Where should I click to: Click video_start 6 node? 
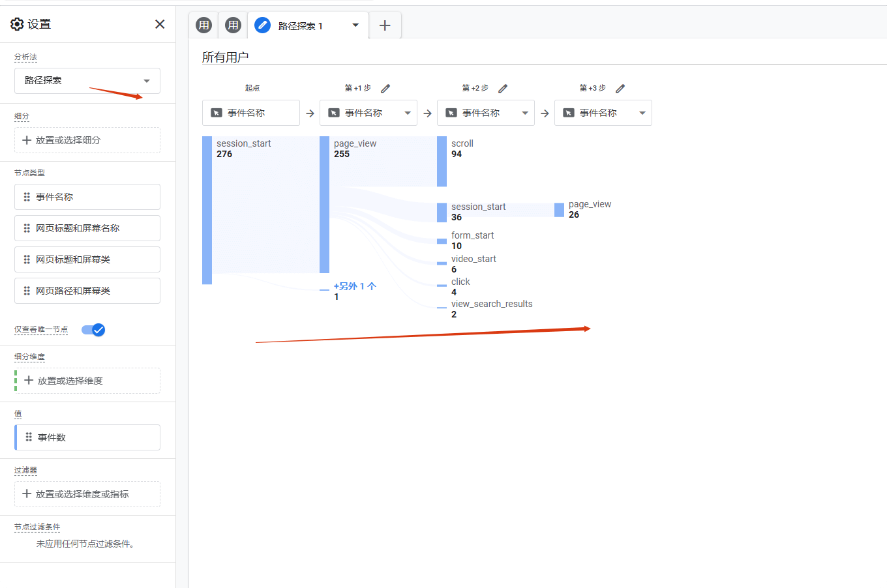[442, 263]
